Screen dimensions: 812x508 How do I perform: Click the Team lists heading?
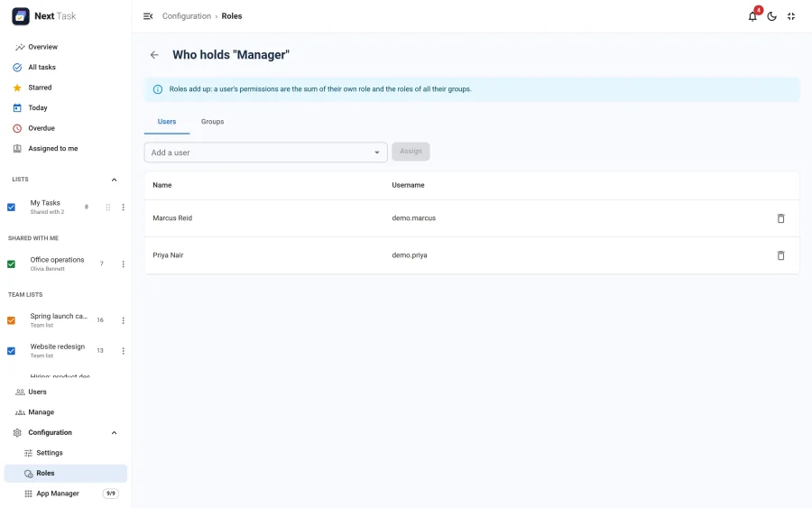[25, 295]
